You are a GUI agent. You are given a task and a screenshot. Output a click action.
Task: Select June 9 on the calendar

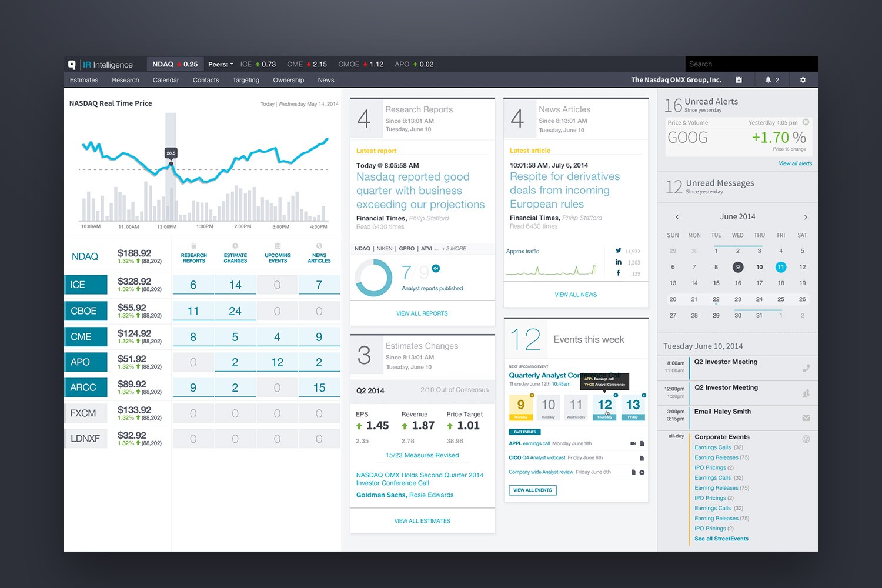738,267
